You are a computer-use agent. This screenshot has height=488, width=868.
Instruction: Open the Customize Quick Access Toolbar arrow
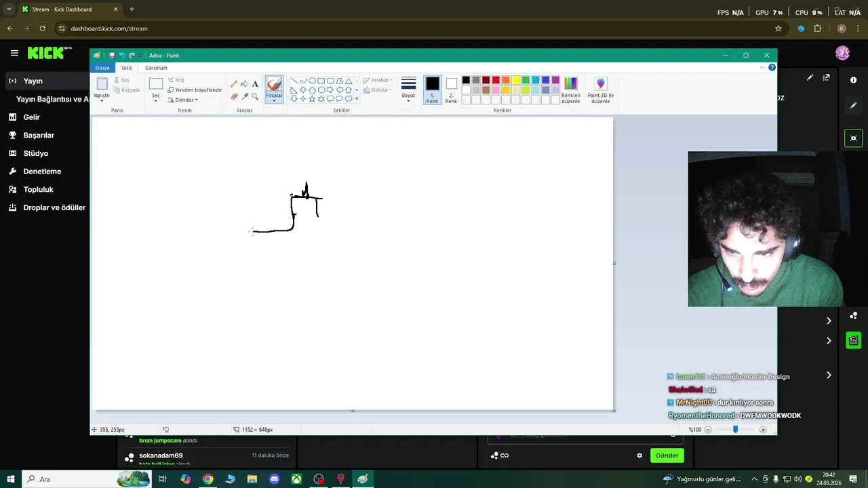140,56
